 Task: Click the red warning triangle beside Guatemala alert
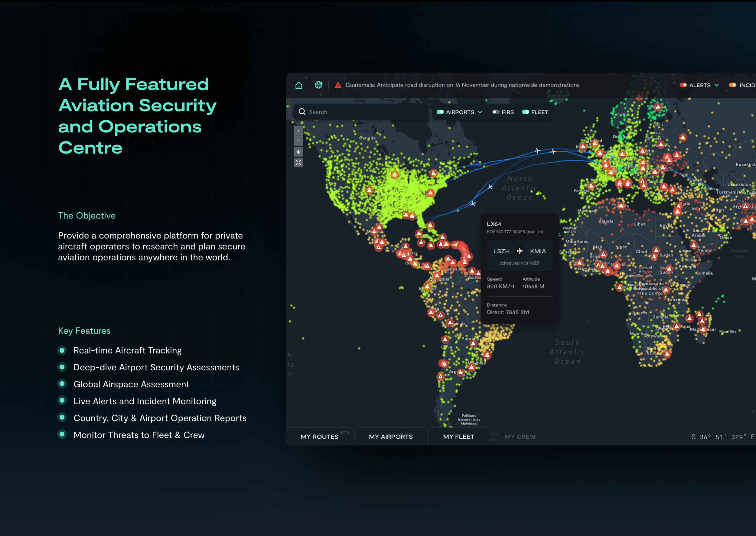[338, 85]
